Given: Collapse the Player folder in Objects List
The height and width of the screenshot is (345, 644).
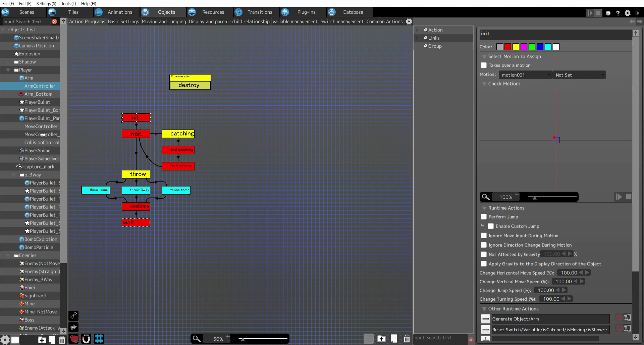Looking at the screenshot, I should [x=7, y=70].
